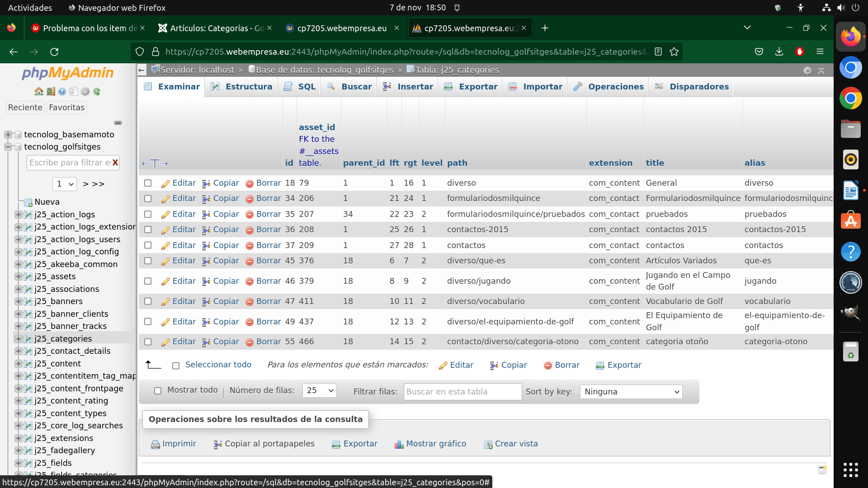Image resolution: width=868 pixels, height=488 pixels.
Task: Click the Reciente button
Action: coord(25,108)
